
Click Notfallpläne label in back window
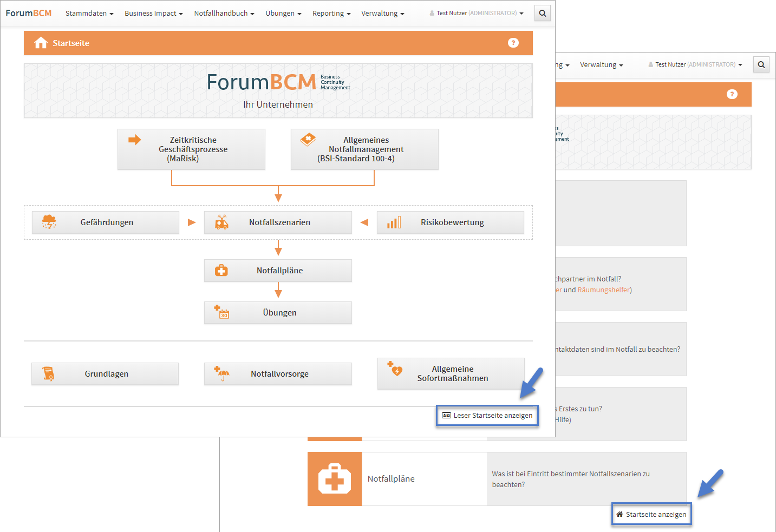tap(391, 479)
